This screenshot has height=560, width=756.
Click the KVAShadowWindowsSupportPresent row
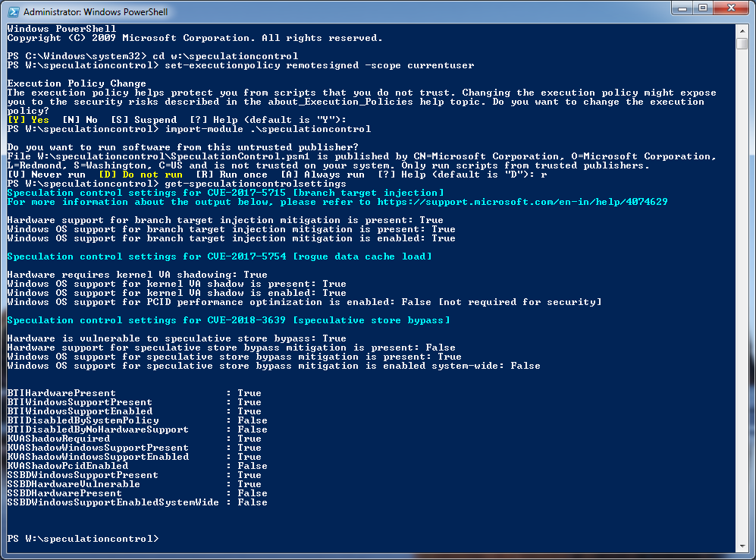(134, 448)
